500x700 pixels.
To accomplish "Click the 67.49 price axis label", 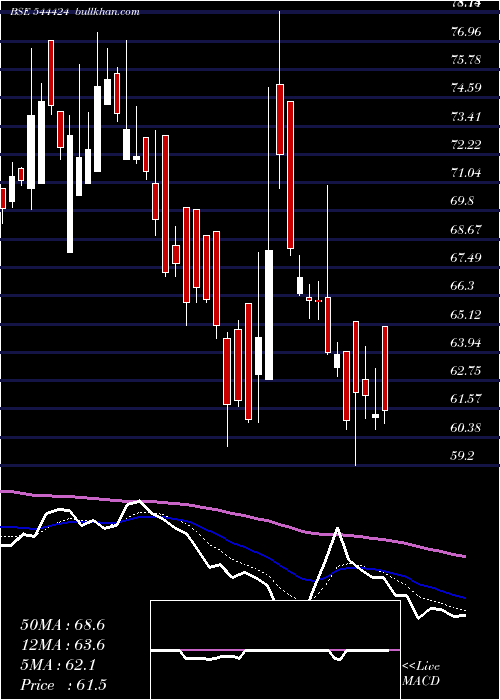I will [467, 258].
